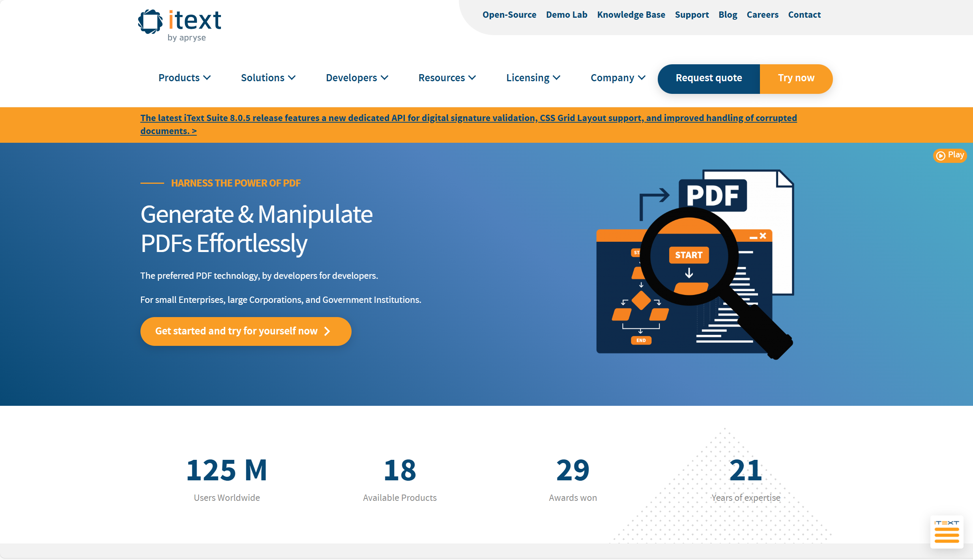Image resolution: width=973 pixels, height=560 pixels.
Task: Open the iText floating menu widget
Action: 946,532
